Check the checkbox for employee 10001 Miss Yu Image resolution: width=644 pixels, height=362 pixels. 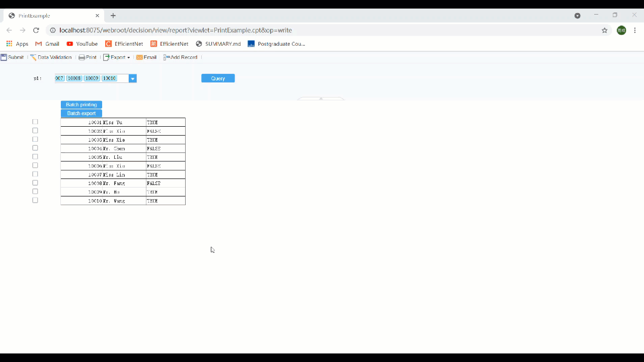click(35, 121)
